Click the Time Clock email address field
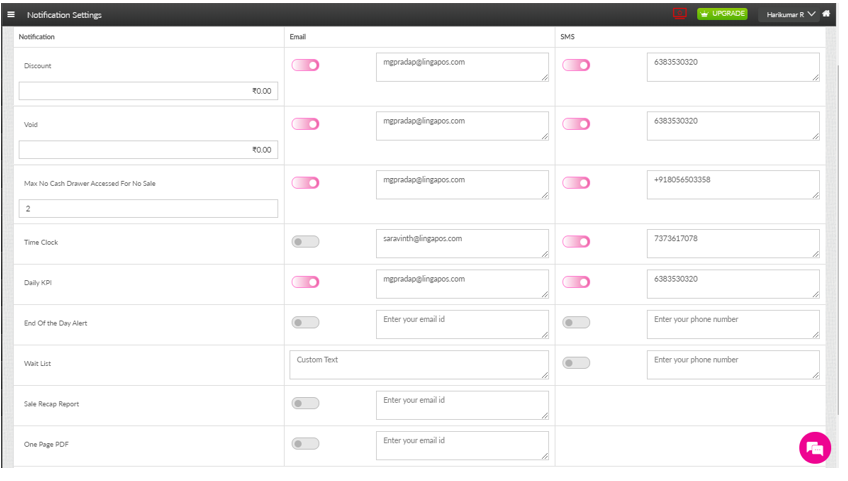The image size is (848, 481). click(462, 243)
